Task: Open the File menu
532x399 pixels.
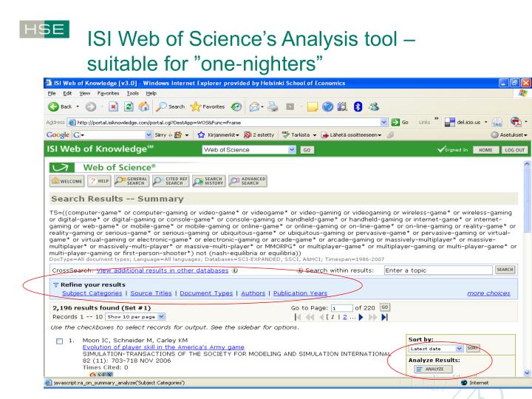Action: point(52,93)
